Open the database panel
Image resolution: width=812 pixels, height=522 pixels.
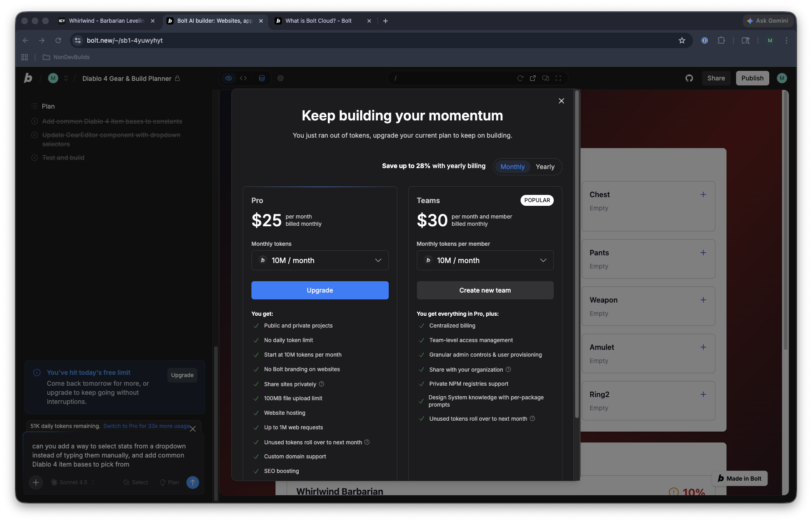coord(261,78)
